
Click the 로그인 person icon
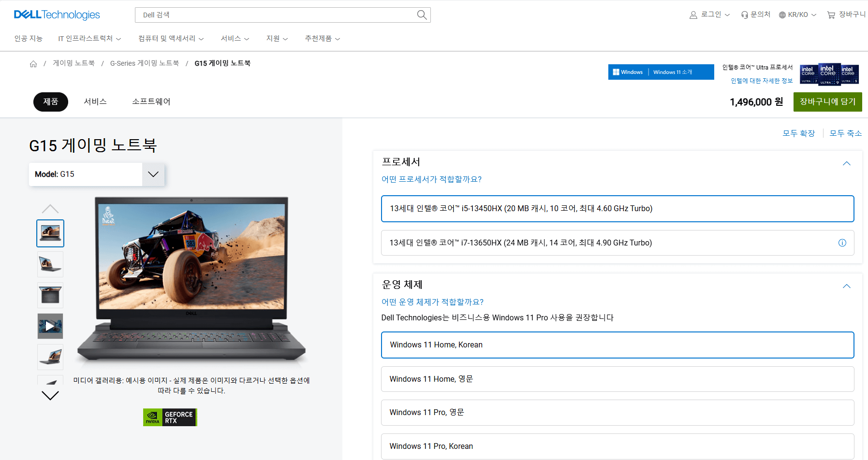pyautogui.click(x=693, y=14)
